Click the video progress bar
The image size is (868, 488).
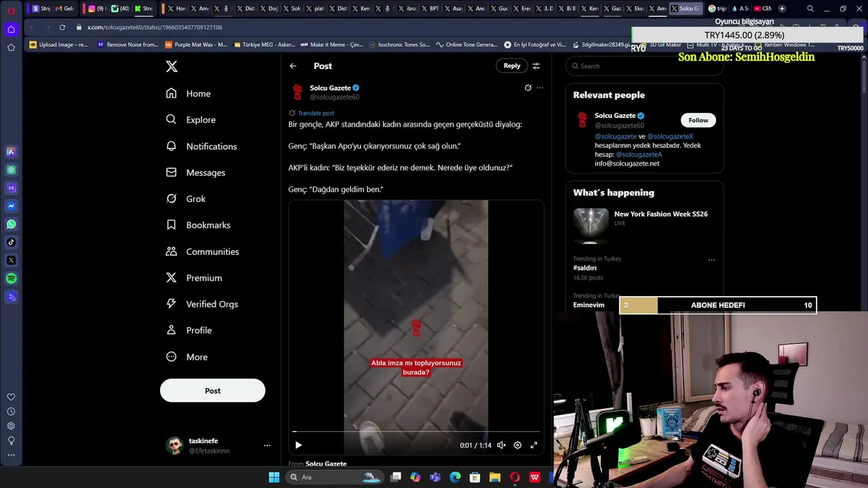click(x=416, y=432)
